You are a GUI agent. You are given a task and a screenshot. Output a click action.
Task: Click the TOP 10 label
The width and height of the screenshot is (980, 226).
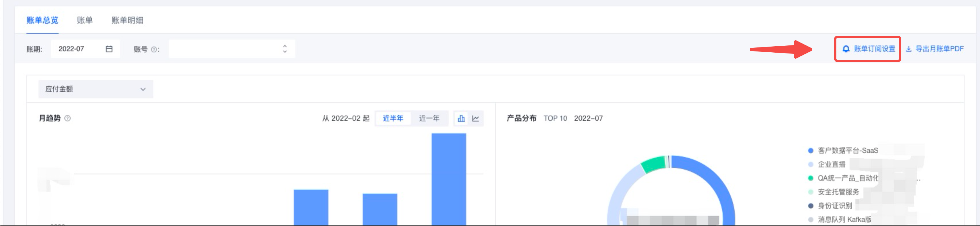[555, 118]
